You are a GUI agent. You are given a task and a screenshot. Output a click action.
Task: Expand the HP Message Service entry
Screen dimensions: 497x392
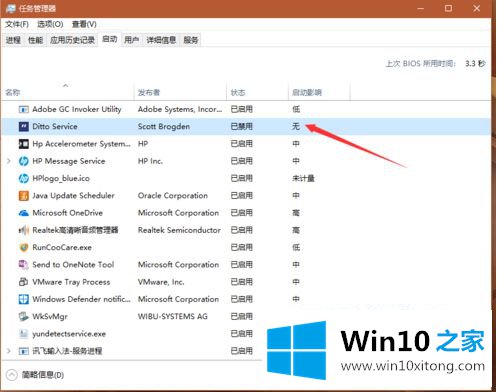click(9, 161)
